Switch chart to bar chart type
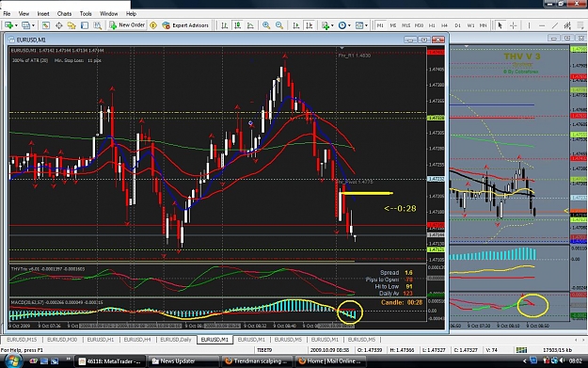The width and height of the screenshot is (588, 368). (x=224, y=25)
